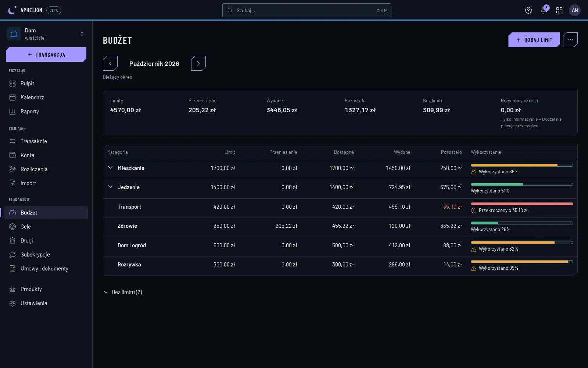This screenshot has height=368, width=588.
Task: Click the Zdrowie usage progress bar
Action: pos(522,223)
